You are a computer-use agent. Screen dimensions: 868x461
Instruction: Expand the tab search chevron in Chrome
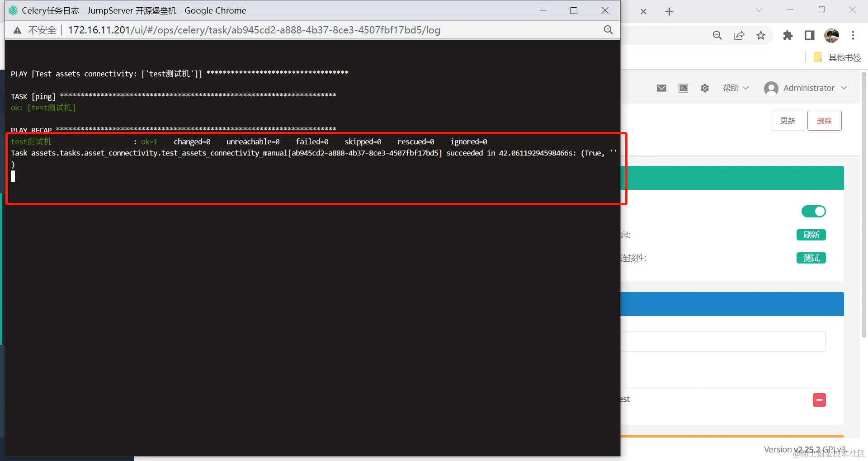click(759, 10)
